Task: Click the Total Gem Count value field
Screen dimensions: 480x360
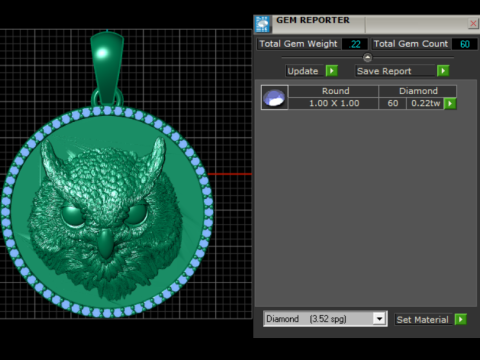Action: pyautogui.click(x=465, y=44)
